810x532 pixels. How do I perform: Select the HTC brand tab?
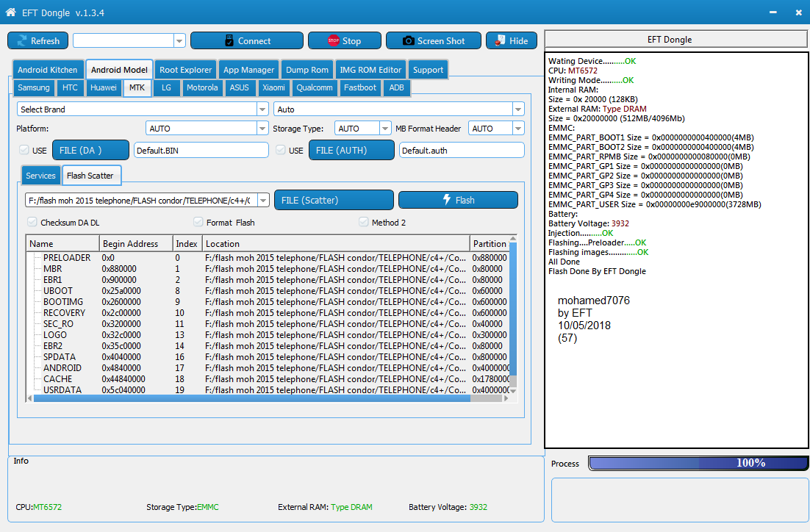(71, 87)
